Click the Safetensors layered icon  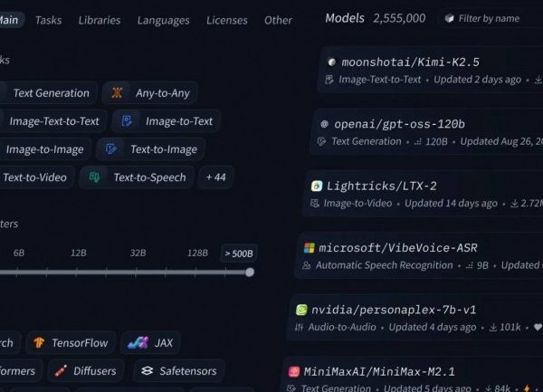pos(148,370)
